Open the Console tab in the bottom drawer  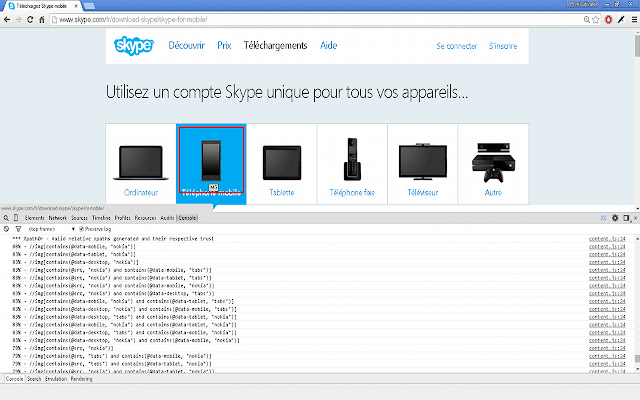(14, 379)
